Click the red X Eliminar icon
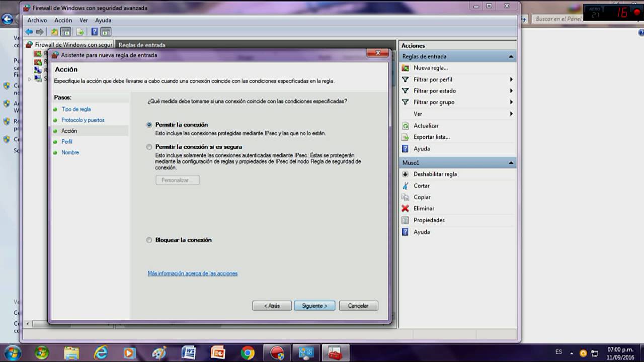The height and width of the screenshot is (362, 644). (x=406, y=209)
